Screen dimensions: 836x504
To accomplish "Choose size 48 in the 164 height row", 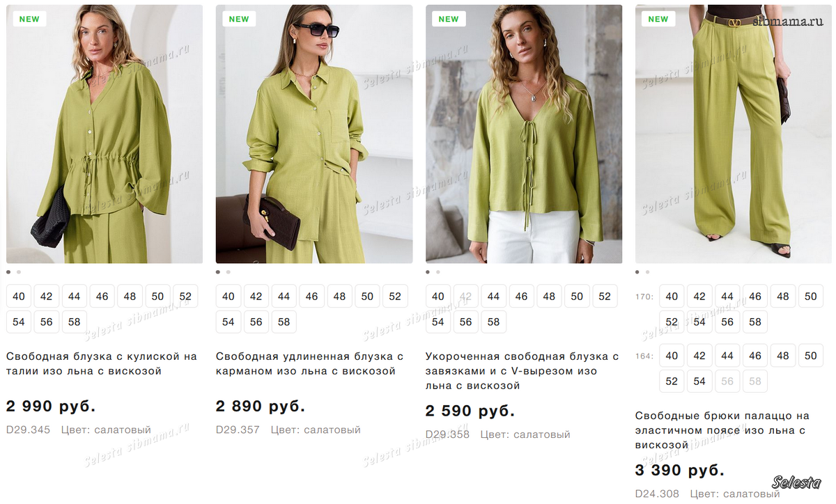I will pyautogui.click(x=783, y=356).
